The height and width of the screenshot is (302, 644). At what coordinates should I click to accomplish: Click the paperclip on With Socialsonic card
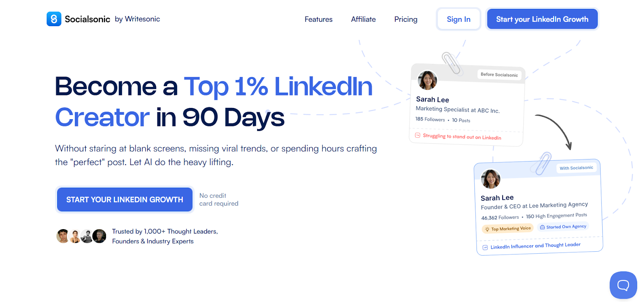pyautogui.click(x=543, y=163)
